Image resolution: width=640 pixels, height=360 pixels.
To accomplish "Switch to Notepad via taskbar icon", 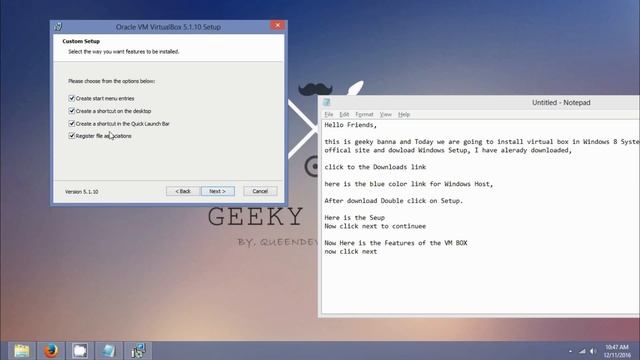I will (109, 351).
